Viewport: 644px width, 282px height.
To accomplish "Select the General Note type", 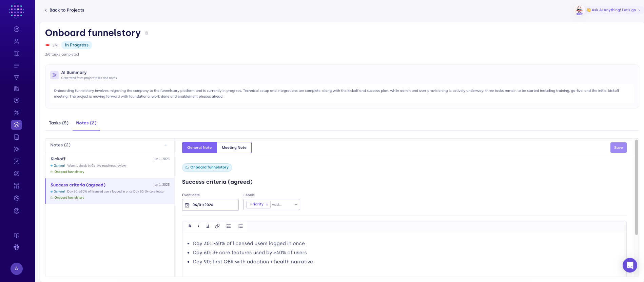I will (199, 147).
